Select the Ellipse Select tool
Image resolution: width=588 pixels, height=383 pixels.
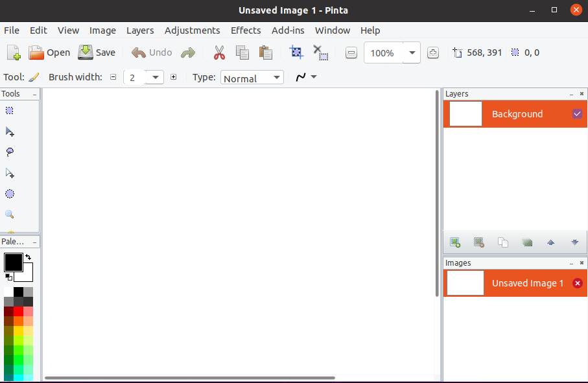point(9,194)
